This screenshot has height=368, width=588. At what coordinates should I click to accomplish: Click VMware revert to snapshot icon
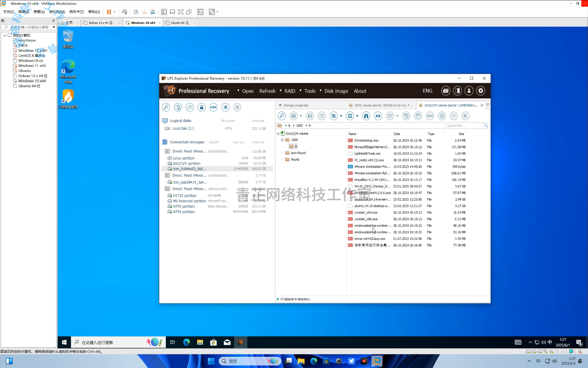(x=144, y=12)
